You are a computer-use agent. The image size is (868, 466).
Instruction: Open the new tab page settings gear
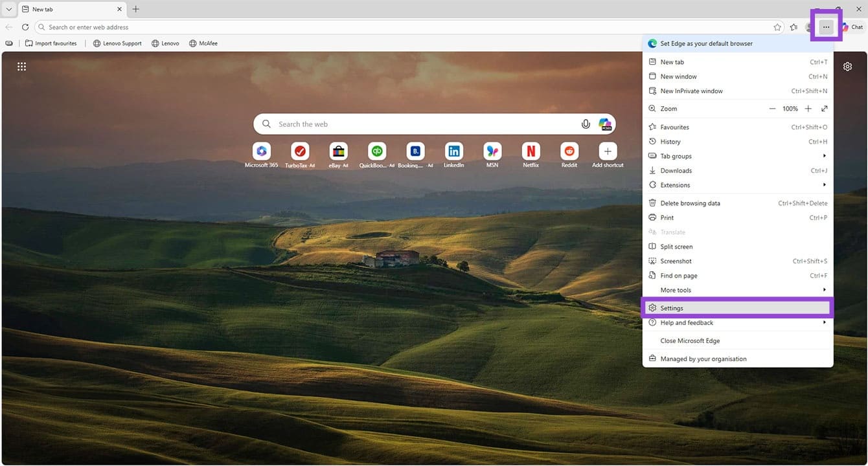click(847, 66)
